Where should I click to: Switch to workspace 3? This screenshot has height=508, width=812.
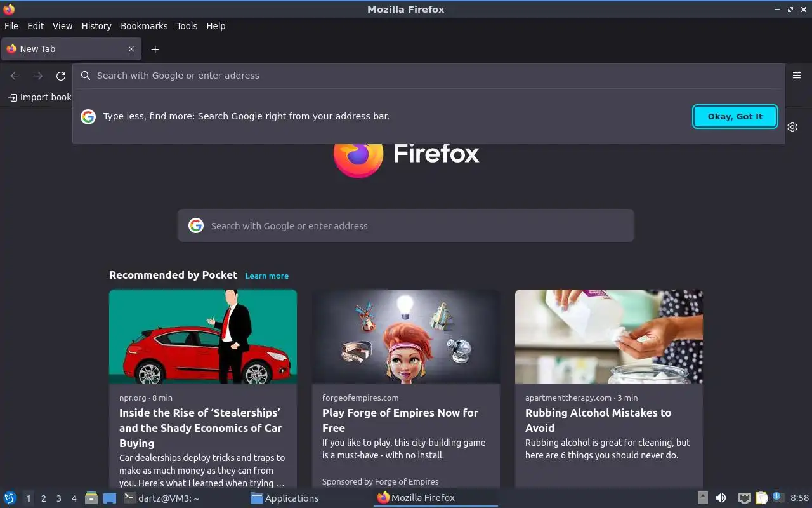pos(58,498)
